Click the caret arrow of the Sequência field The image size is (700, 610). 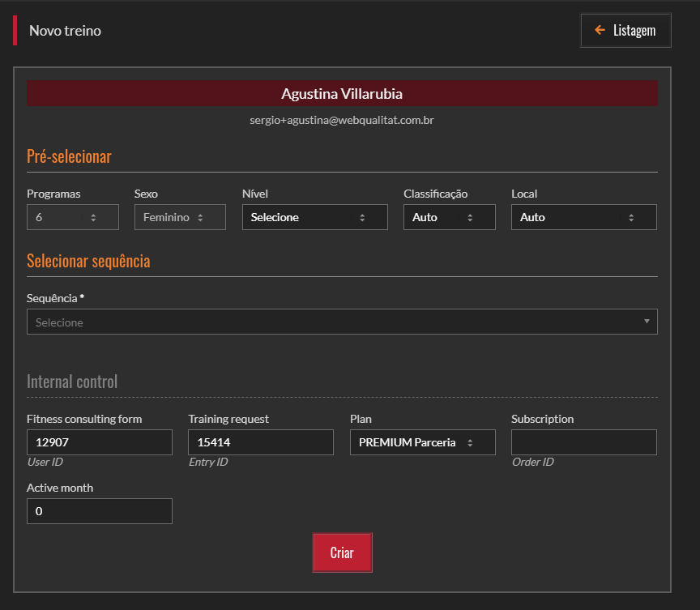[x=646, y=322]
